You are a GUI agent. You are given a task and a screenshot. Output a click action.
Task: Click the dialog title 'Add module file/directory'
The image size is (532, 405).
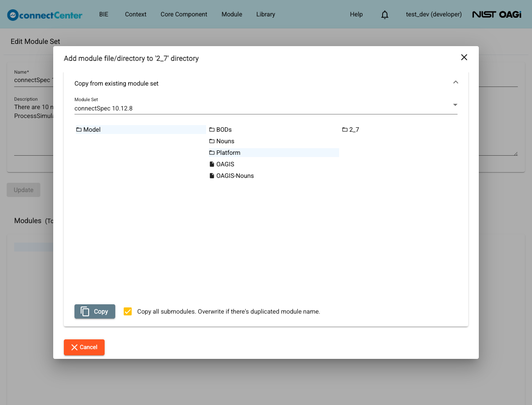point(131,58)
